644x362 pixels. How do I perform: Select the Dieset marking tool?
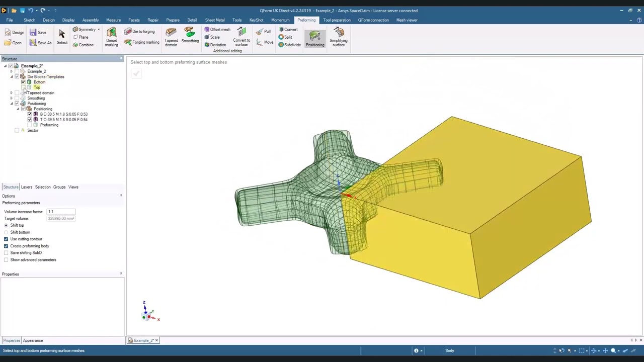point(111,38)
